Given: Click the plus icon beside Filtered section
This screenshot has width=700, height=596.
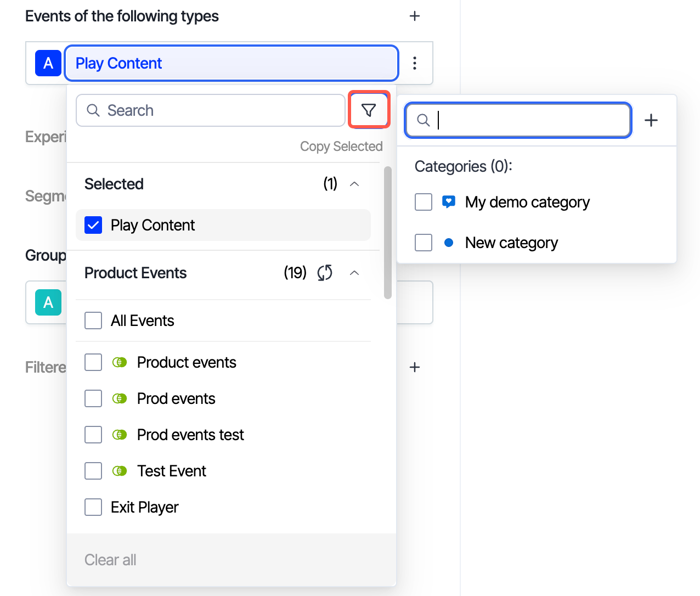Looking at the screenshot, I should click(x=415, y=367).
